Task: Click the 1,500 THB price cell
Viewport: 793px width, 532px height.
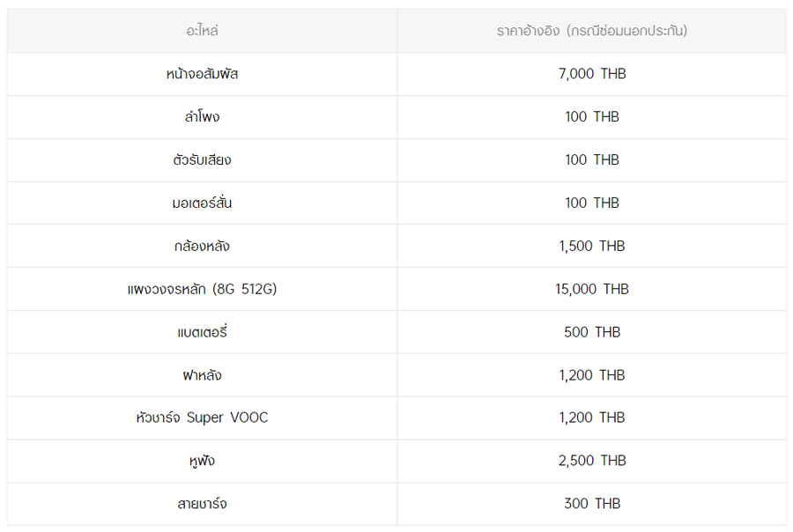Action: (591, 247)
